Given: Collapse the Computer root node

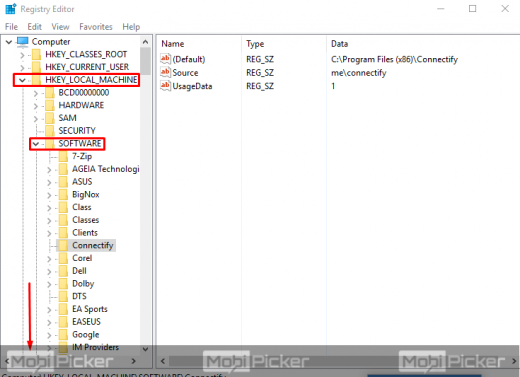Looking at the screenshot, I should pos(9,42).
